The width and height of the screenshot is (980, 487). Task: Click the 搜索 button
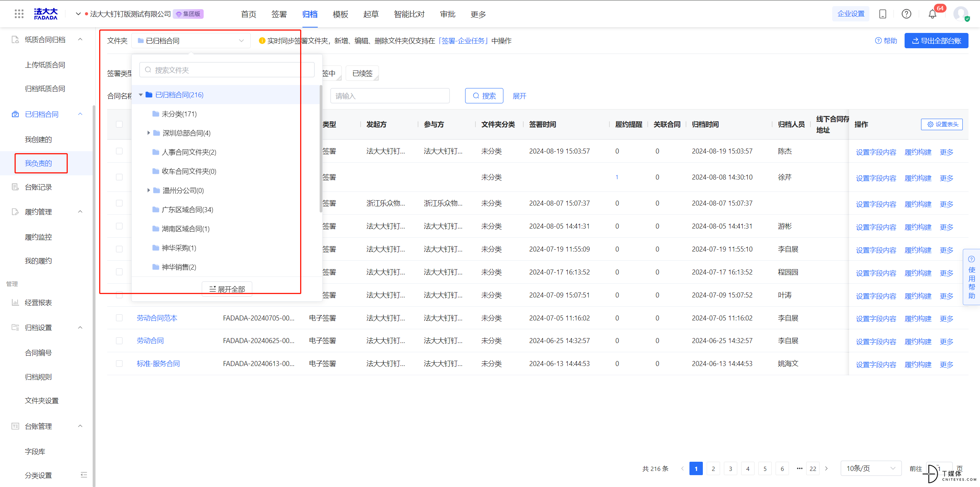(x=484, y=96)
